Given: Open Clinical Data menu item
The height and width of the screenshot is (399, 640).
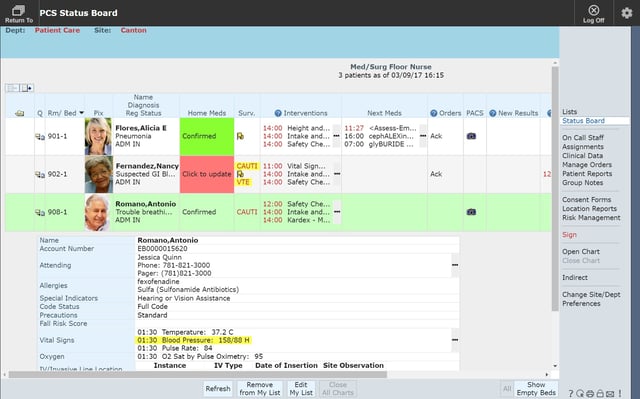Looking at the screenshot, I should click(582, 156).
